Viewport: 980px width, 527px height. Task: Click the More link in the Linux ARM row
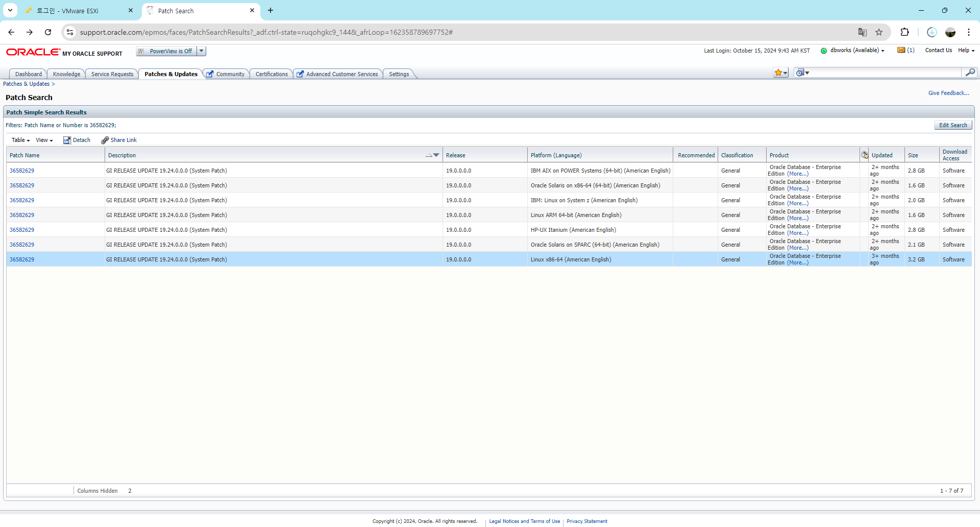(x=798, y=219)
